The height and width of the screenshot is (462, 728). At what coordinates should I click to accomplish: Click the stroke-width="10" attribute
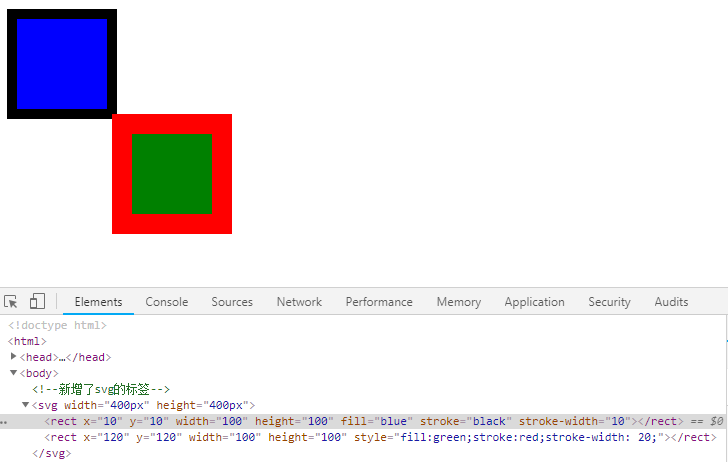coord(575,421)
